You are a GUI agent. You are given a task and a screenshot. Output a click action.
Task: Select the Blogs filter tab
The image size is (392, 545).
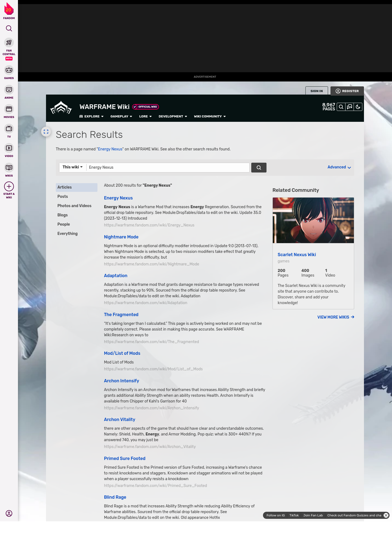(x=76, y=215)
